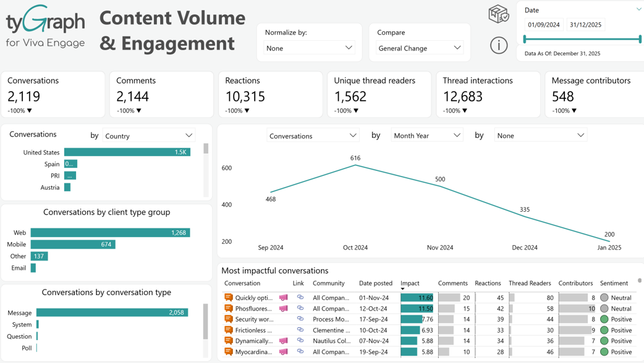Click 'Clementine ...' community cell

331,330
